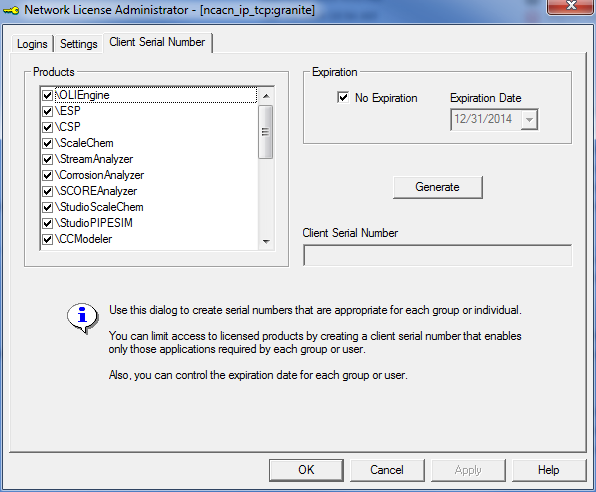The height and width of the screenshot is (492, 596).
Task: Open Help for this dialog
Action: pos(549,470)
